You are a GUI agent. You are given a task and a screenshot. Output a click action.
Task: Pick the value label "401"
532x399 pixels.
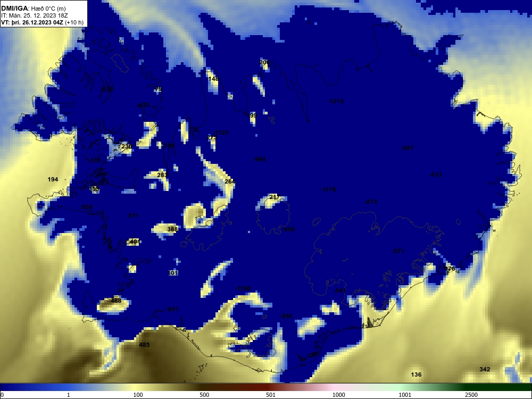click(134, 242)
